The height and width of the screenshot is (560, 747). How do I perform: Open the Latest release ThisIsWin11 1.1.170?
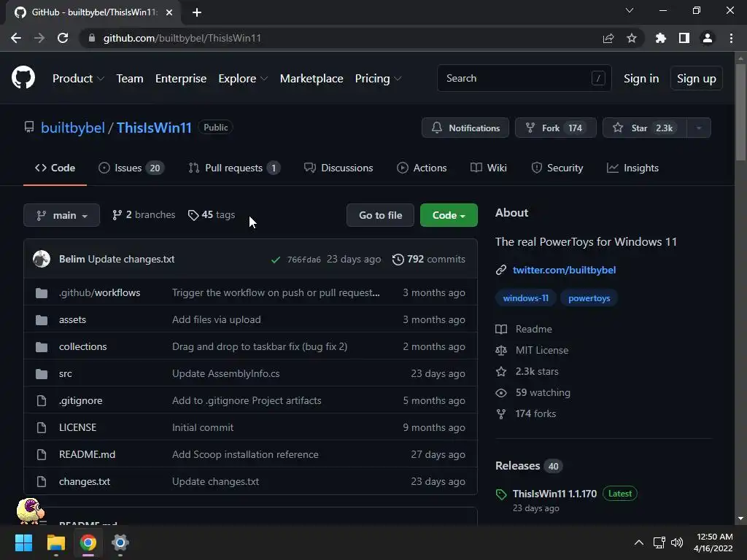pos(554,494)
